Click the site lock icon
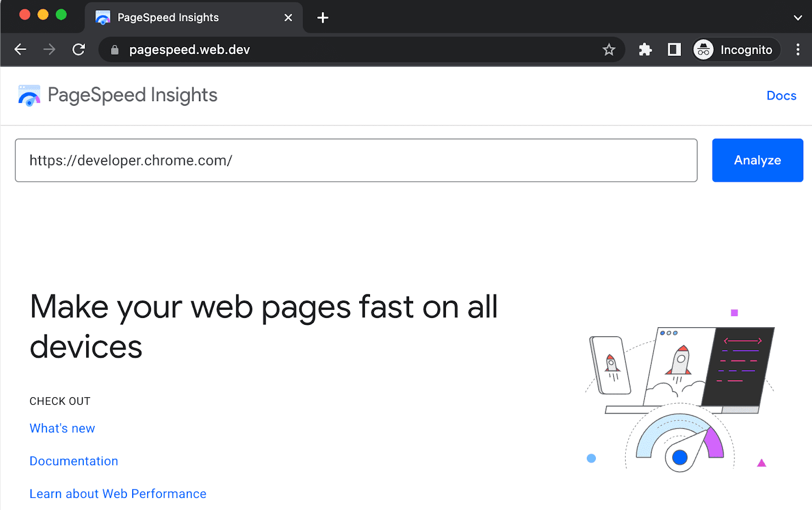The image size is (812, 510). click(x=115, y=50)
